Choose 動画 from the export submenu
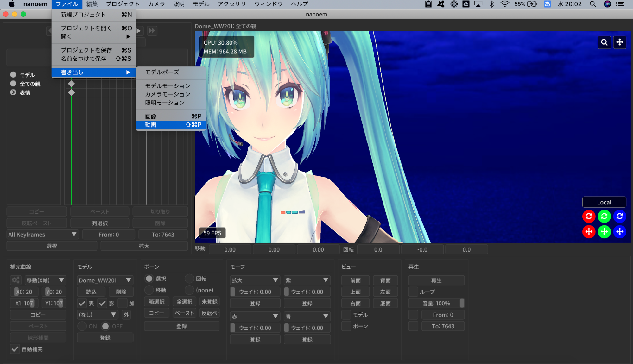This screenshot has height=364, width=633. click(171, 125)
